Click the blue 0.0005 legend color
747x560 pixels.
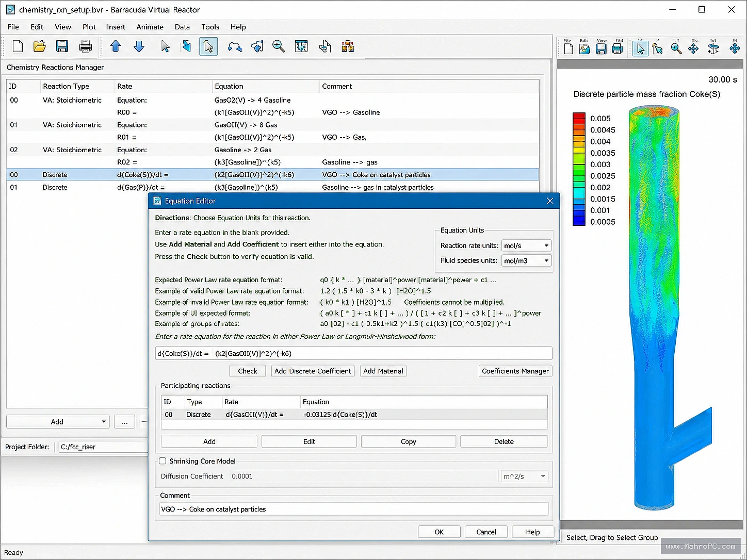click(579, 222)
